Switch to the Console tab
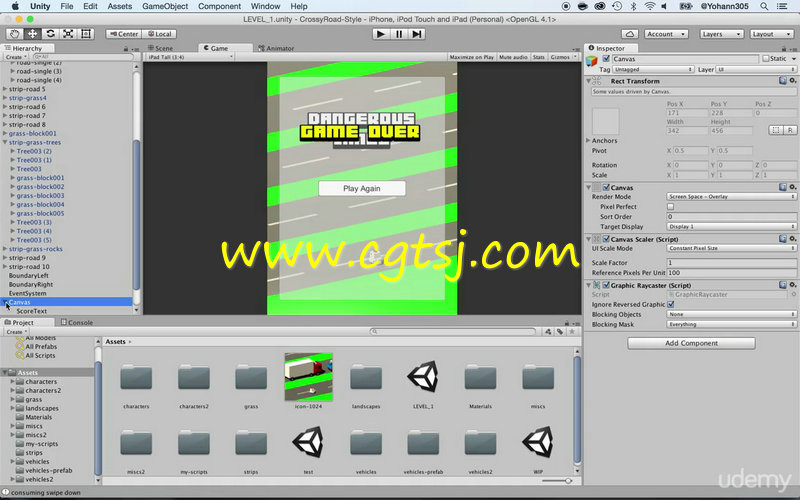This screenshot has width=800, height=500. click(77, 322)
